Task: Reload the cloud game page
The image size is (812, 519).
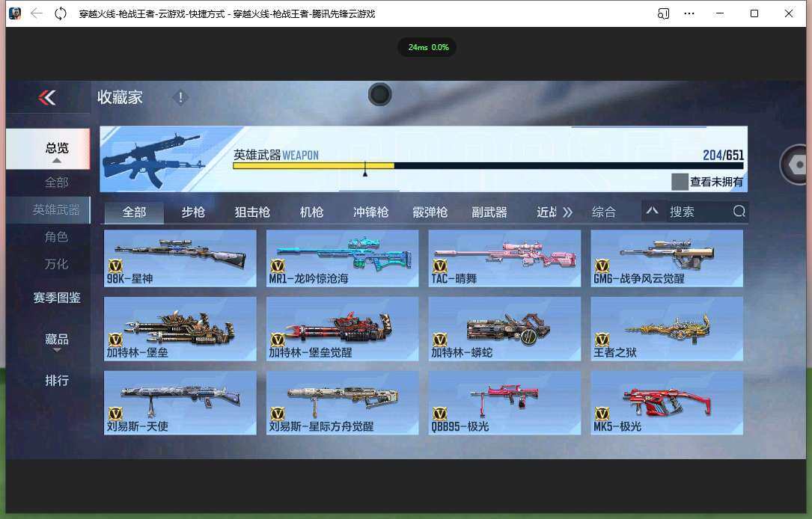Action: (x=61, y=13)
